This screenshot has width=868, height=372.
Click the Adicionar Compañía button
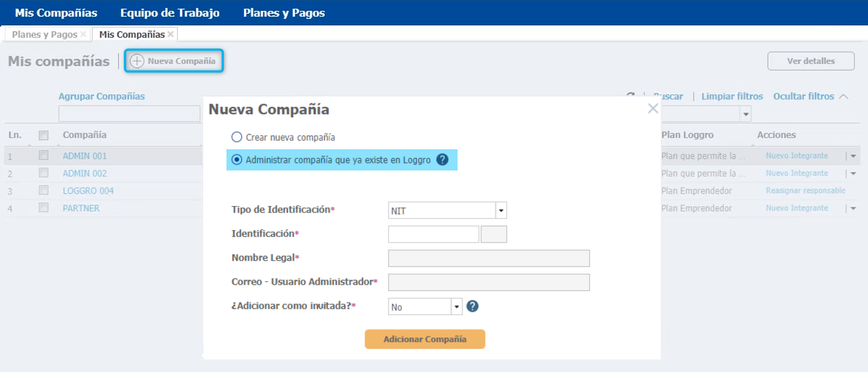[425, 339]
